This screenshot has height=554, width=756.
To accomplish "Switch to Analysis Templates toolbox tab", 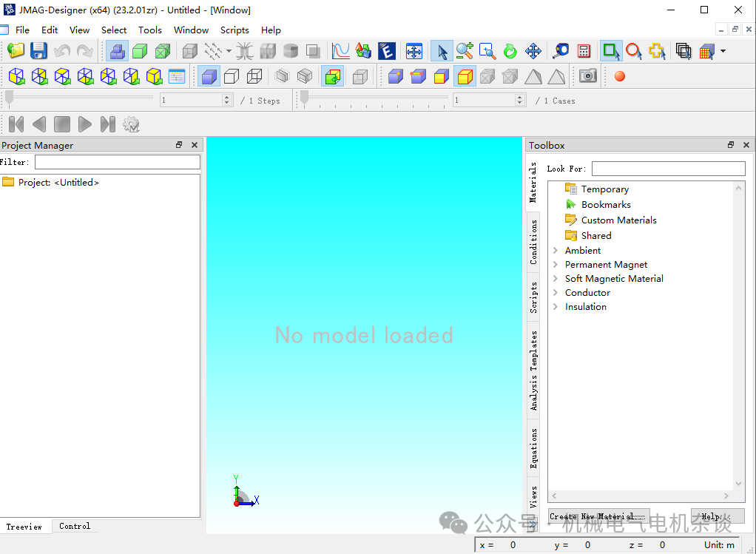I will click(x=533, y=371).
